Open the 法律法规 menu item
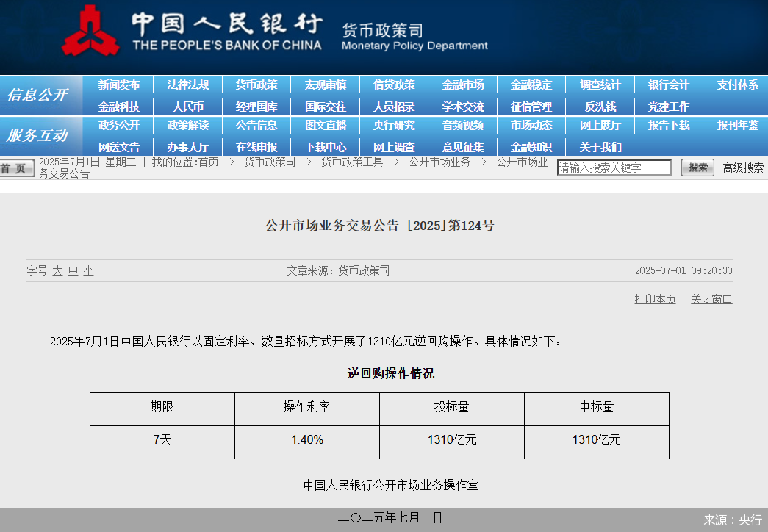Viewport: 768px width, 532px height. (x=187, y=85)
